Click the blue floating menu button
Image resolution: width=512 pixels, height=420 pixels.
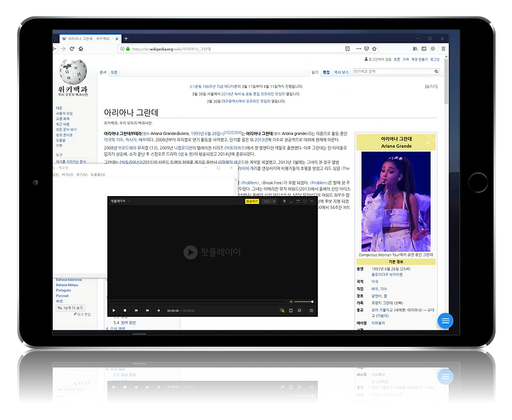point(445,321)
